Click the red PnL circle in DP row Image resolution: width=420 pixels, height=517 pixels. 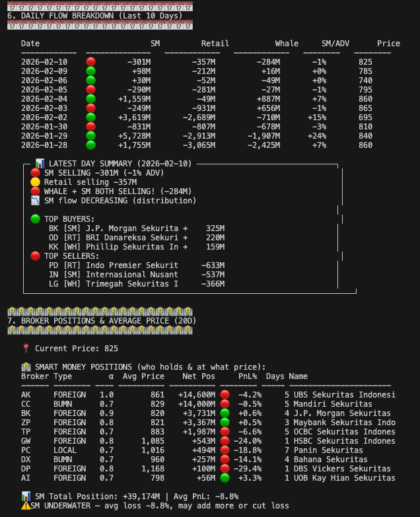[x=225, y=469]
